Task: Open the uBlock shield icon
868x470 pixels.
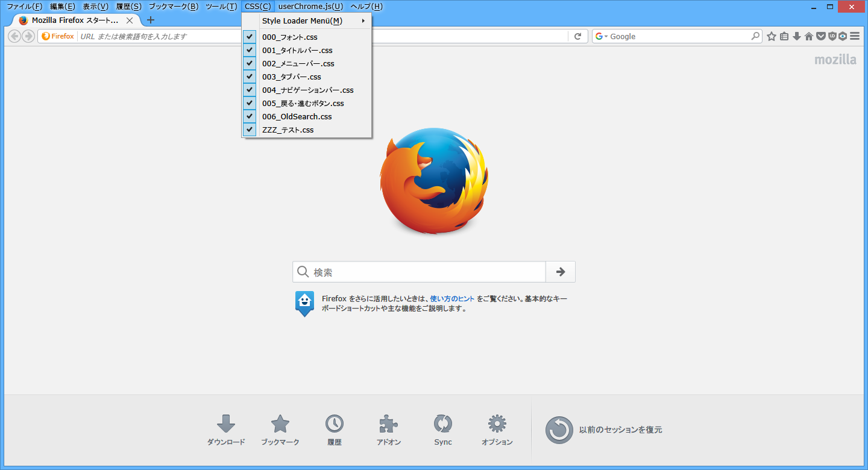Action: [832, 36]
